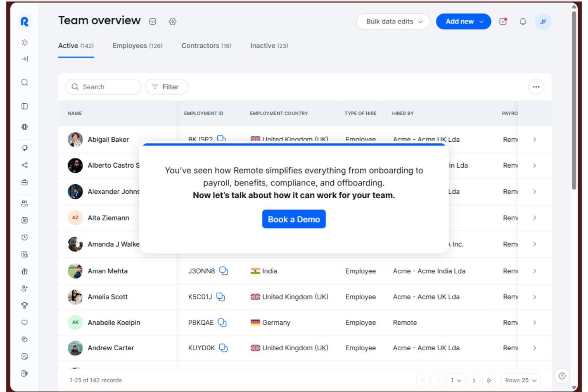Open the globe icon in sidebar
The image size is (588, 392).
click(x=25, y=127)
